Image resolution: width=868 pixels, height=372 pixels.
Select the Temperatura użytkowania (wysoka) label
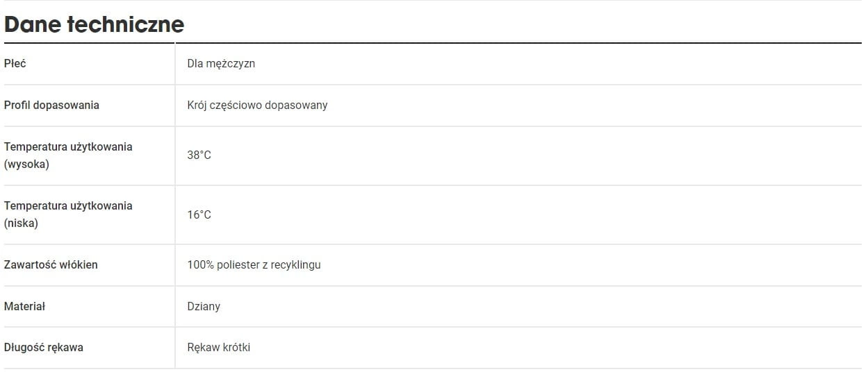click(x=68, y=155)
